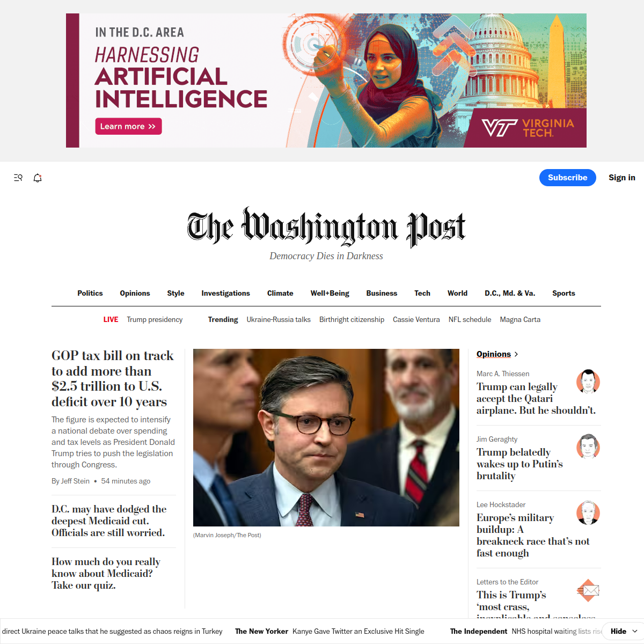Expand the Opinions section chevron

tap(516, 354)
